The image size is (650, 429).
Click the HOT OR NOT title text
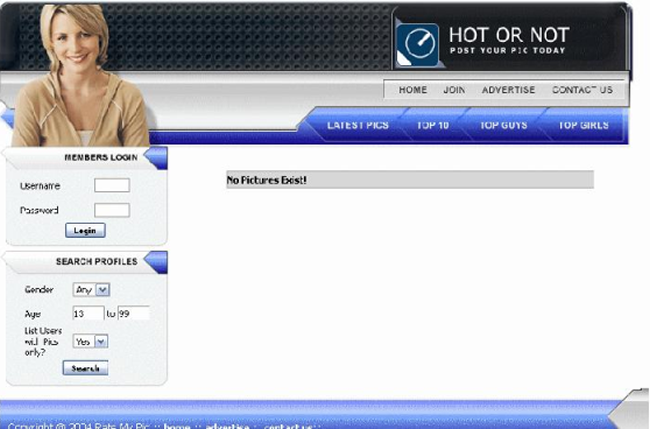click(x=509, y=35)
